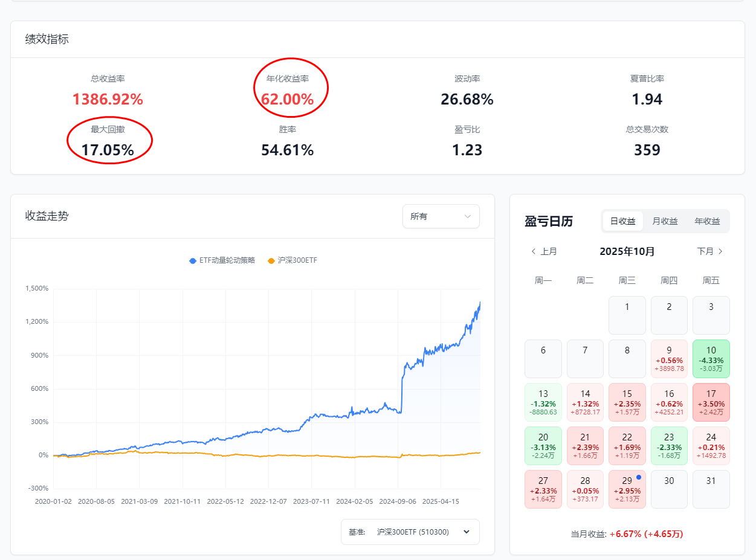Click the 总收益率 value 1386.92%
This screenshot has height=560, width=756.
point(108,99)
